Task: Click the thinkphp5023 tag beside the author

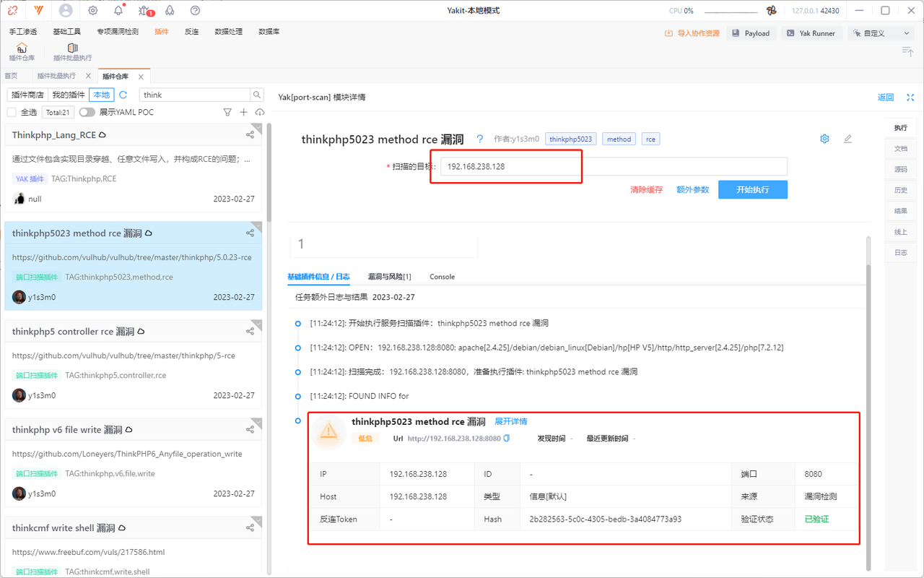Action: coord(570,139)
